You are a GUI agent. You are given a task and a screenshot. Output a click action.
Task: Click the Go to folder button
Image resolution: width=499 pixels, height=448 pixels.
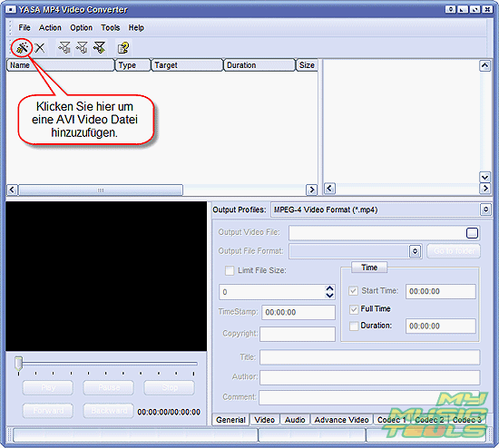(x=454, y=251)
